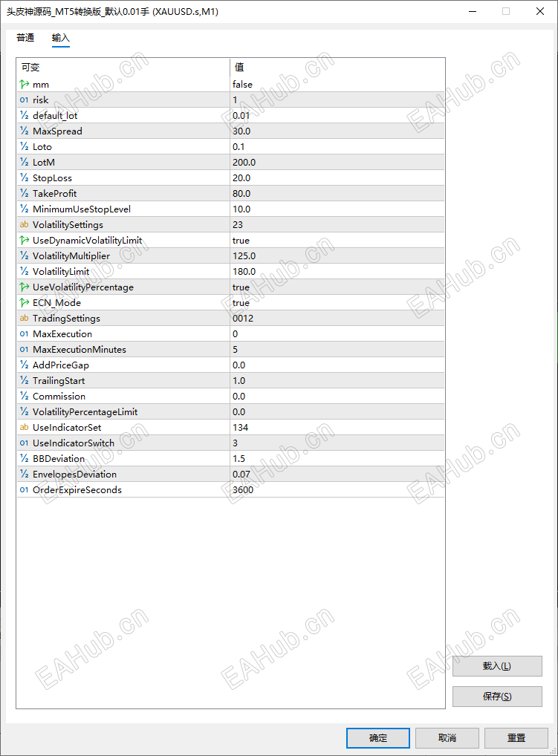
Task: Click the integer icon beside UseIndicatorSwitch
Action: tap(24, 443)
